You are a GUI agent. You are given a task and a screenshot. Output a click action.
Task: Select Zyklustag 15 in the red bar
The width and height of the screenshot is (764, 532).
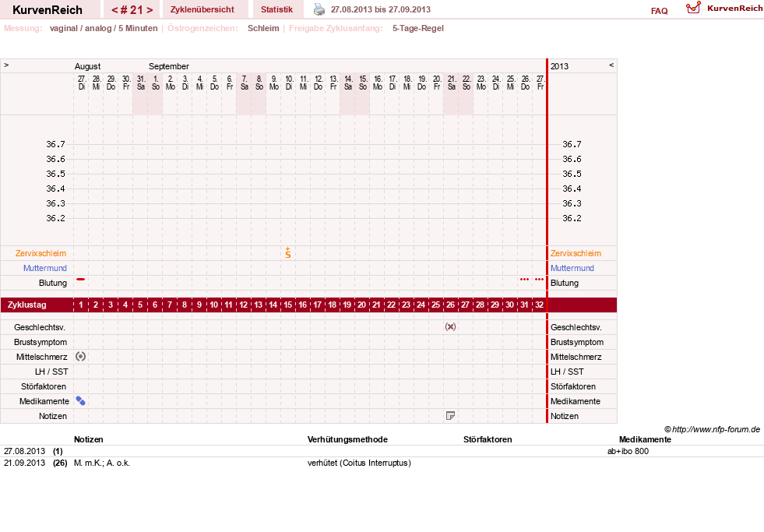(x=288, y=305)
